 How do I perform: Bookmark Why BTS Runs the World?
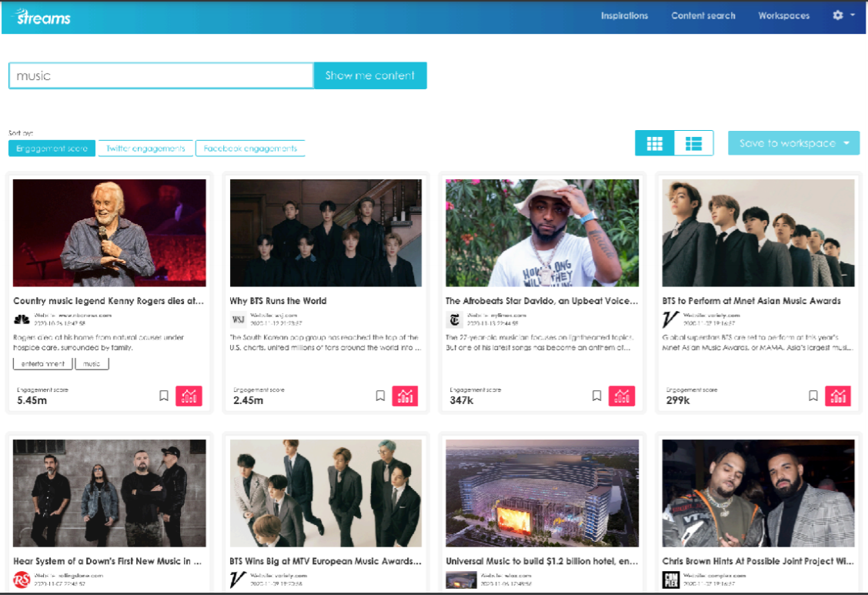[x=380, y=396]
